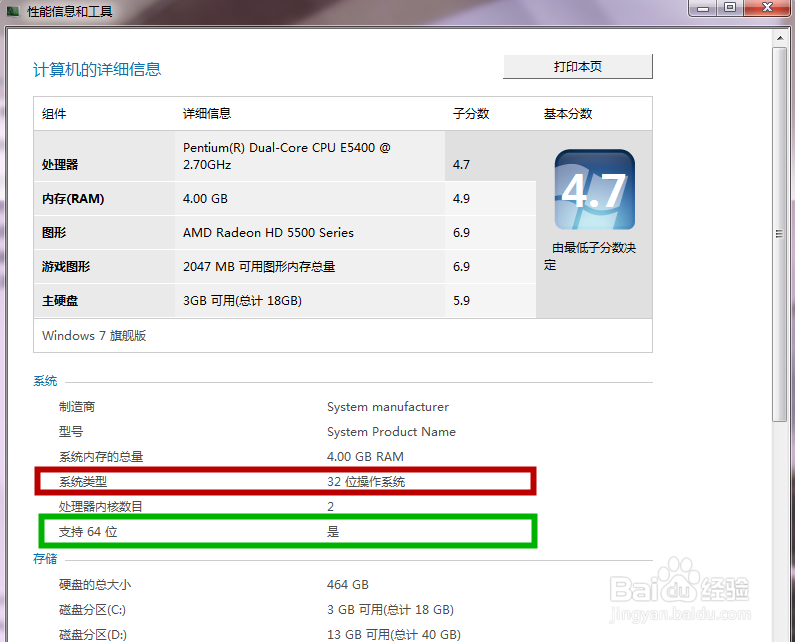The width and height of the screenshot is (795, 642).
Task: Click the 32 位操作系统 value
Action: coord(366,482)
